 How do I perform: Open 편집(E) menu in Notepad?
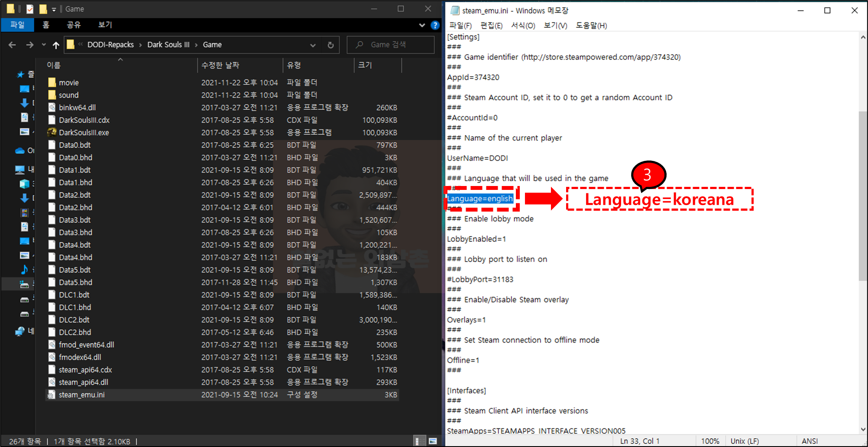[x=492, y=26]
